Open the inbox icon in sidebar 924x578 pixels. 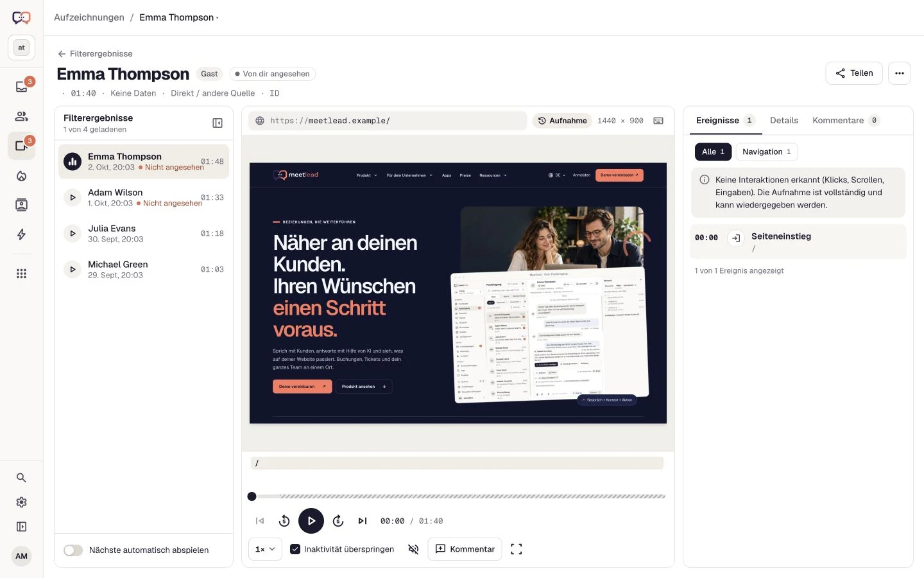(21, 87)
